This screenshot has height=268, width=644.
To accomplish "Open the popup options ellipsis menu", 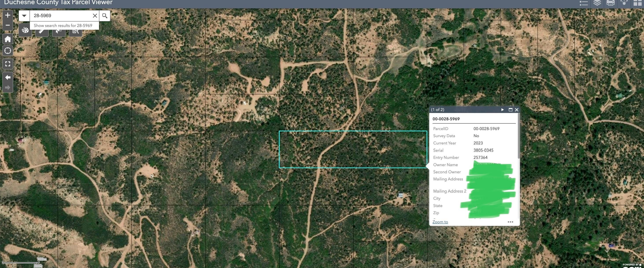I will click(510, 222).
